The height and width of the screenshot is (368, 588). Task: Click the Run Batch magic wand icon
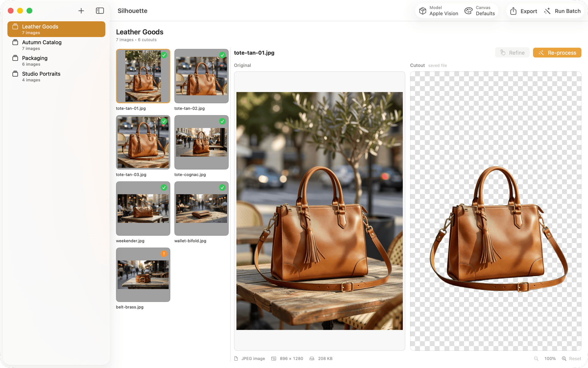click(x=547, y=11)
